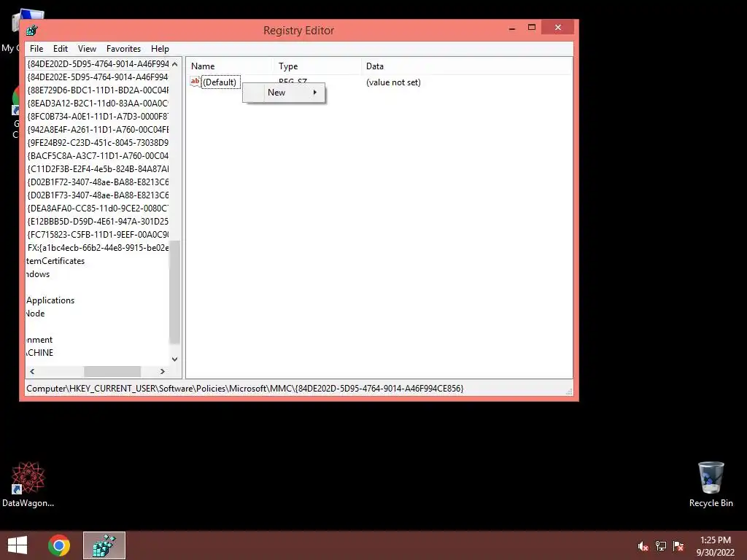Select the ndows tree key
Image resolution: width=747 pixels, height=560 pixels.
click(38, 274)
